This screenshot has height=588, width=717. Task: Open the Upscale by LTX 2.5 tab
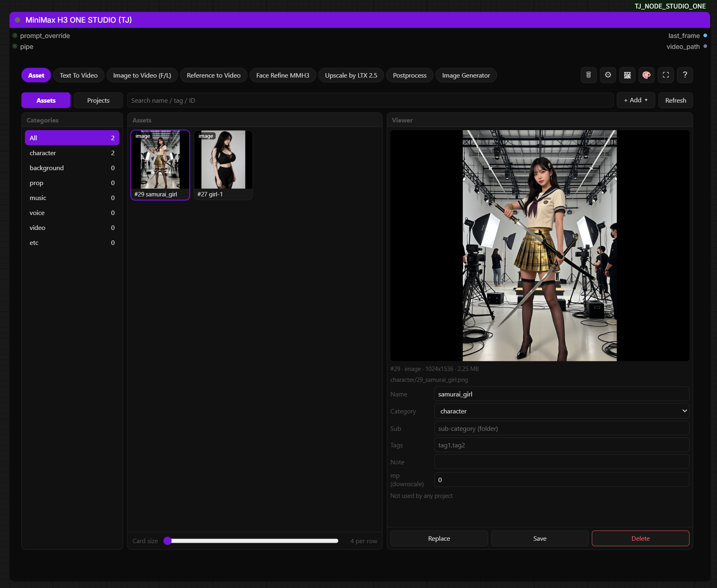pos(351,75)
